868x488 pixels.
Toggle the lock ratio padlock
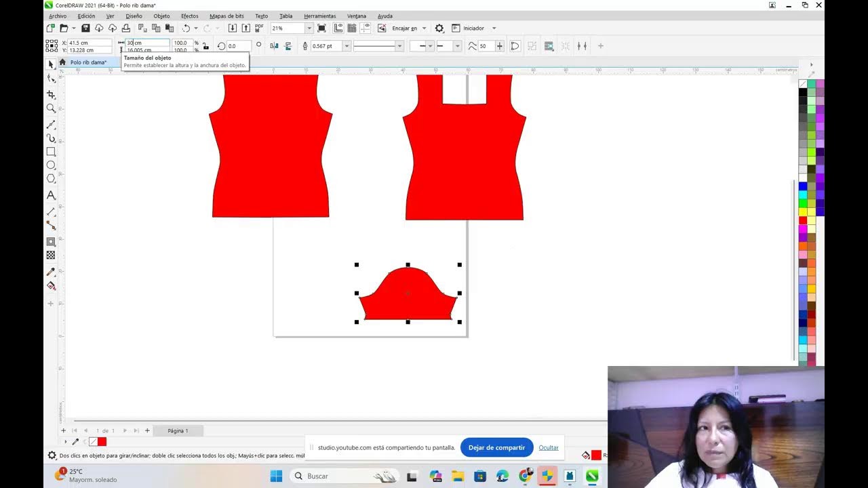point(205,46)
